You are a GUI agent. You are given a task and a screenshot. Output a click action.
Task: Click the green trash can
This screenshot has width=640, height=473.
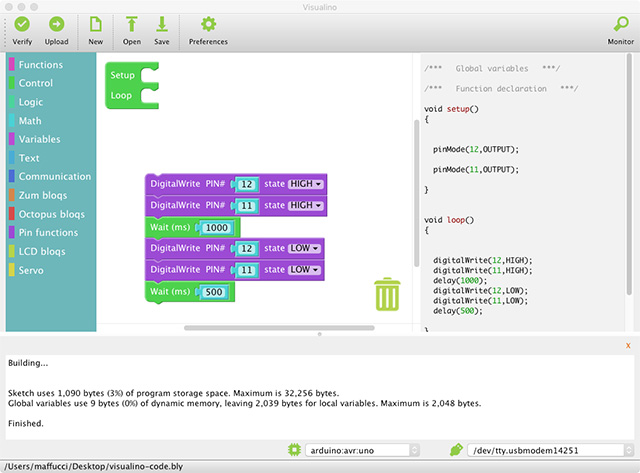point(387,295)
